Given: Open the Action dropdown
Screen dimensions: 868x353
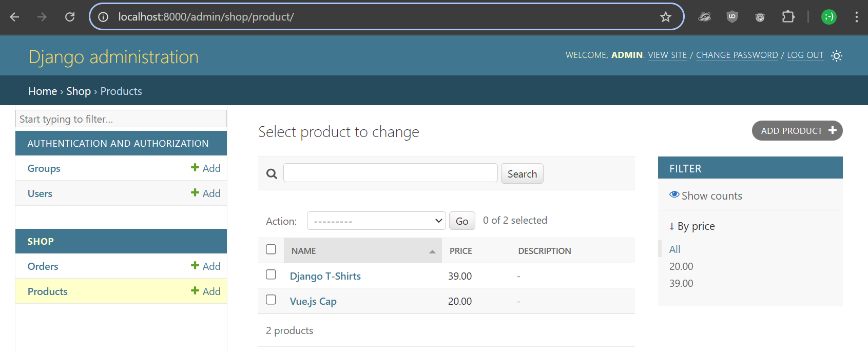Looking at the screenshot, I should (x=376, y=221).
